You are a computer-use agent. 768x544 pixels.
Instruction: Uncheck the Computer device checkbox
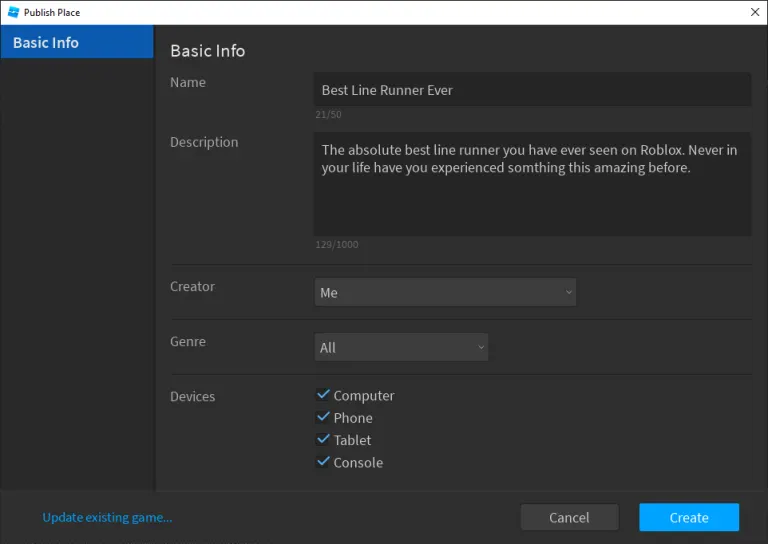tap(323, 395)
